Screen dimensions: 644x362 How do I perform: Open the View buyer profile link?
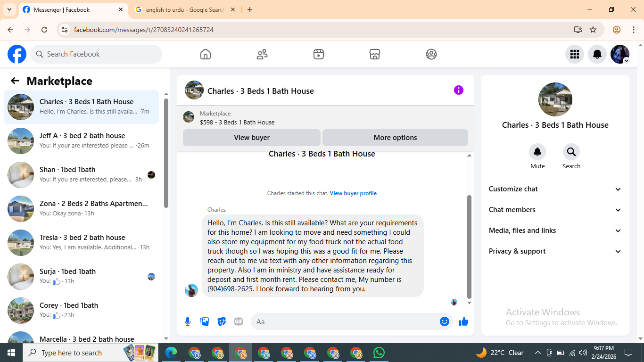click(353, 193)
